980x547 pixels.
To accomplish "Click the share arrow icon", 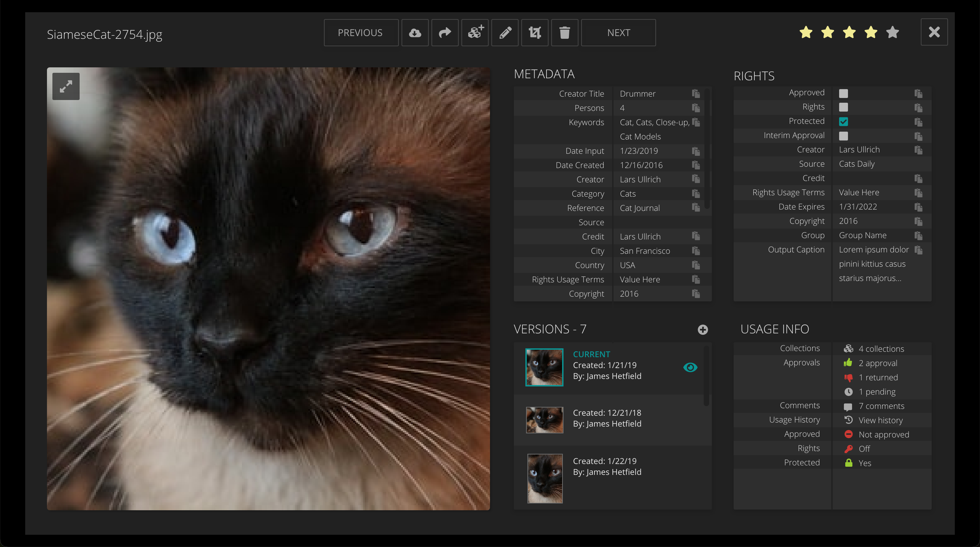I will (445, 33).
